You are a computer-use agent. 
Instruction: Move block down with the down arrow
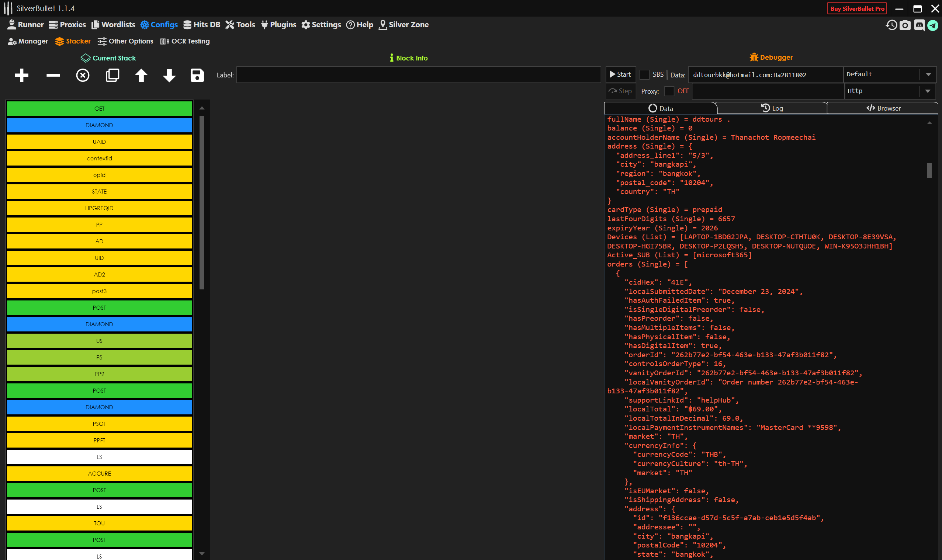coord(169,76)
